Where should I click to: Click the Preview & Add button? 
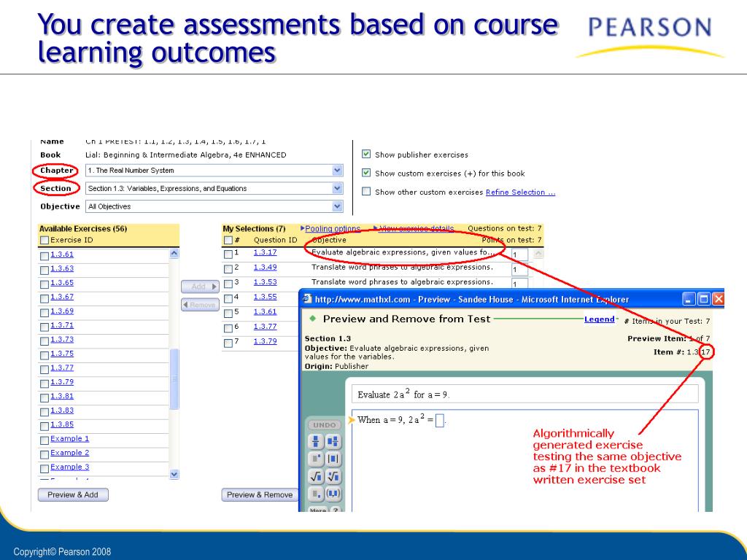pyautogui.click(x=73, y=495)
